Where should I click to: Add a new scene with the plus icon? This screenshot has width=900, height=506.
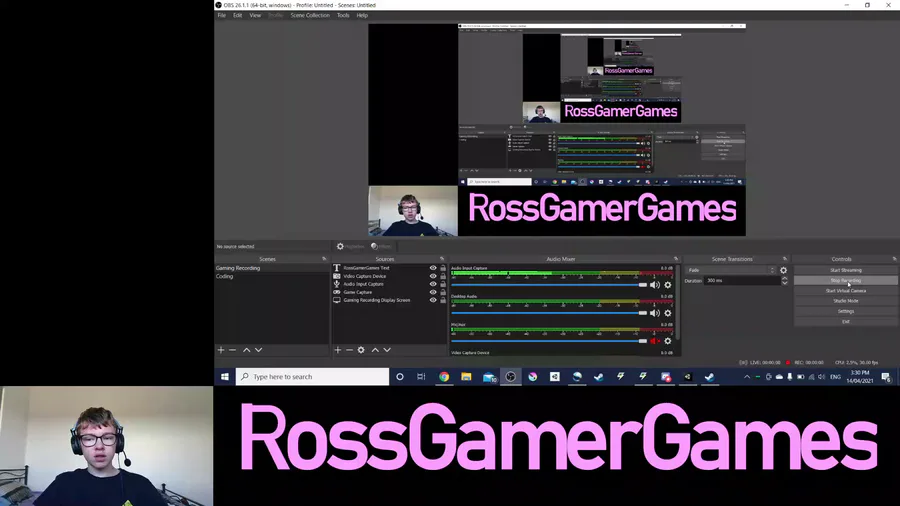[221, 350]
